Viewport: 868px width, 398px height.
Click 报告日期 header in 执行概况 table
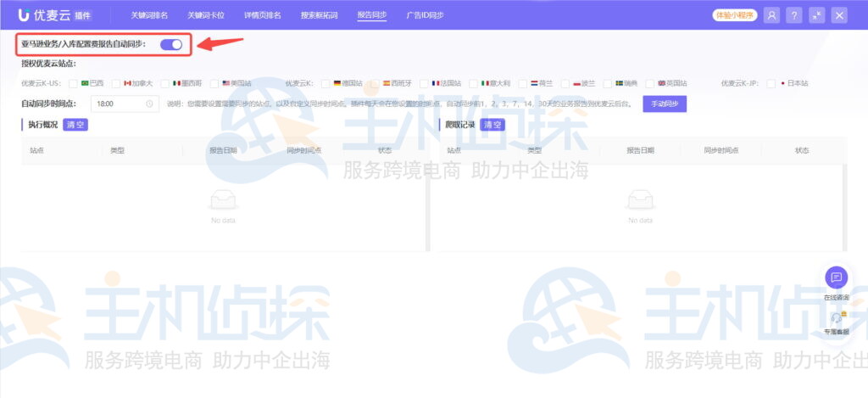click(x=223, y=150)
